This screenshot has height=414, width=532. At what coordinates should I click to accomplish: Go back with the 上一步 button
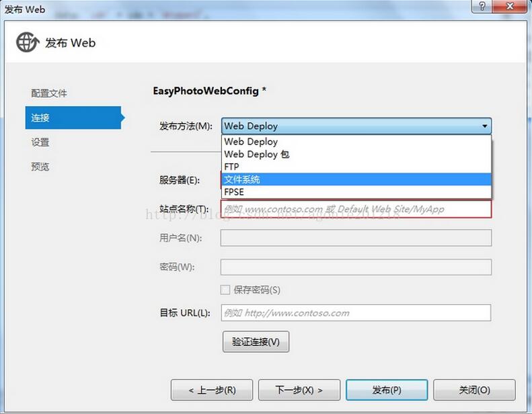click(x=211, y=390)
